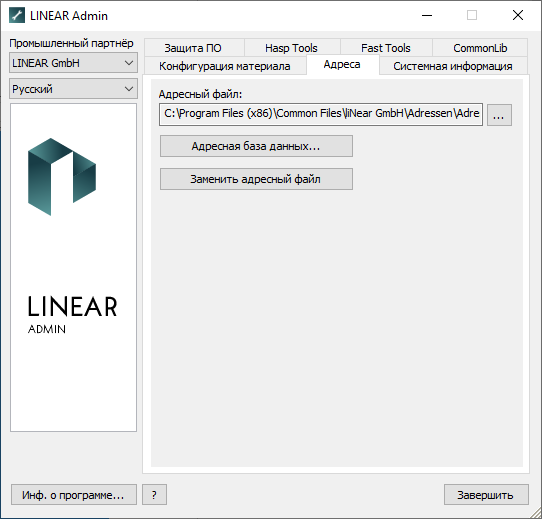Image resolution: width=542 pixels, height=519 pixels.
Task: Expand the LINEAR GmbH partner dropdown
Action: (73, 63)
